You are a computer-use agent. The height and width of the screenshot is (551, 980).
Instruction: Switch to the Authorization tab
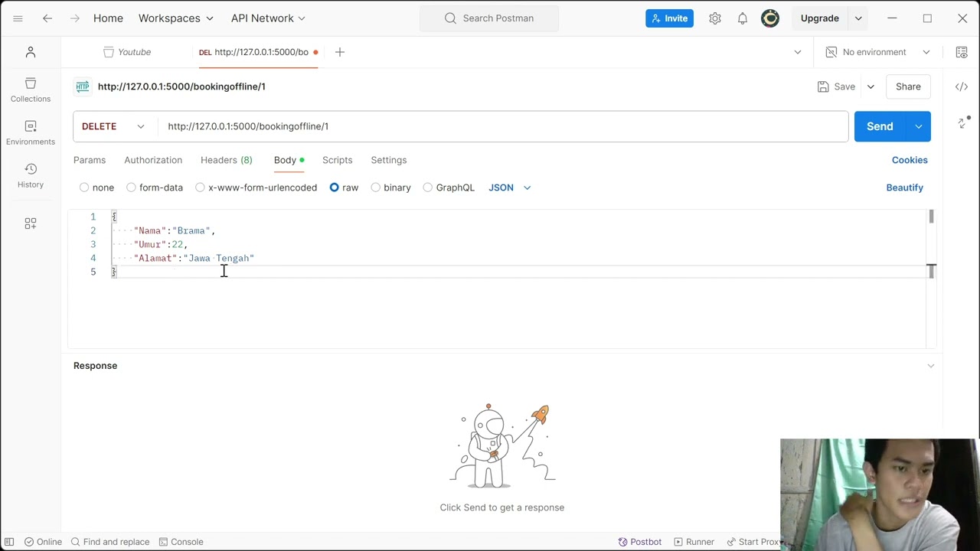click(x=153, y=160)
